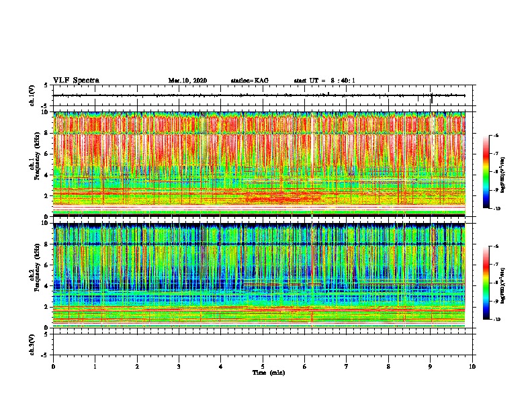
Task: Click the ch.1 colorbar log(PSD) unit label
Action: point(503,175)
